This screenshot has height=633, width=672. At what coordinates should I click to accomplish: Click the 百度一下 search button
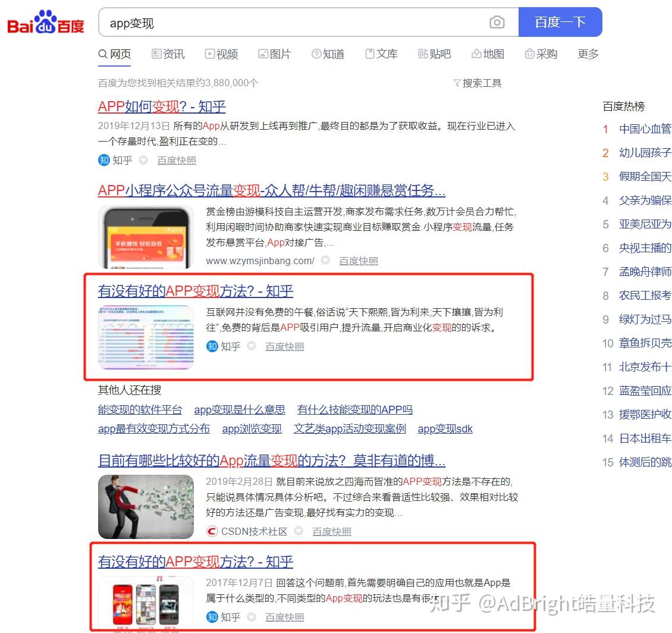point(560,22)
